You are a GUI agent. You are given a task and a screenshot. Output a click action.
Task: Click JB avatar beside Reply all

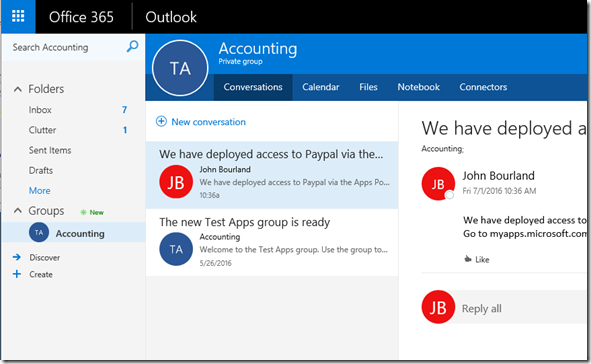click(438, 307)
